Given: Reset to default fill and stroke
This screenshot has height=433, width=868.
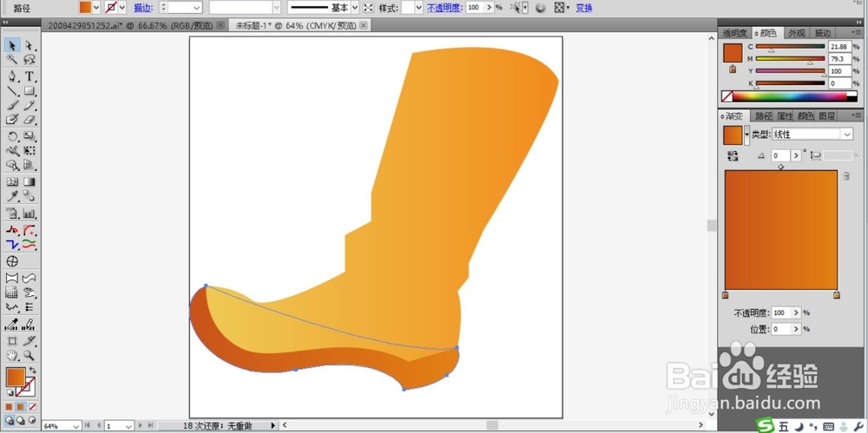Looking at the screenshot, I should (9, 392).
